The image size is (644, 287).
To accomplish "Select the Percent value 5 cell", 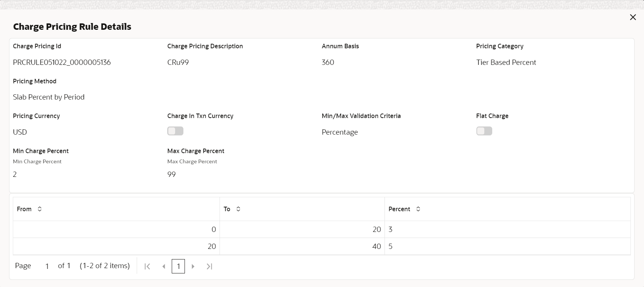I will tap(391, 246).
